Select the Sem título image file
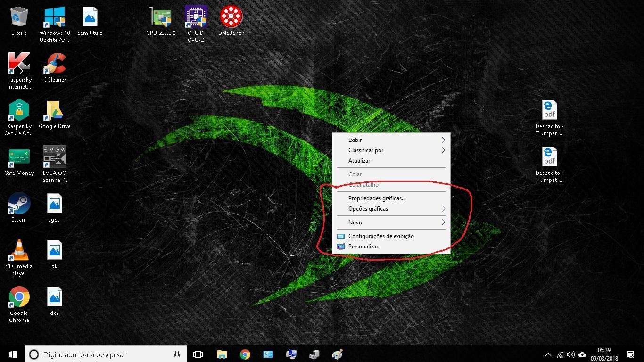 (90, 21)
